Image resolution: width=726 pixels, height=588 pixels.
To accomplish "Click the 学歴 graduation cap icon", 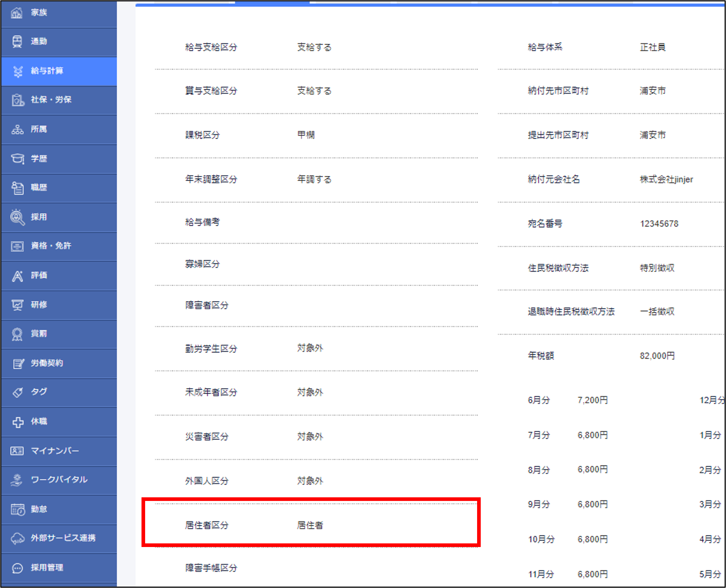I will tap(17, 159).
